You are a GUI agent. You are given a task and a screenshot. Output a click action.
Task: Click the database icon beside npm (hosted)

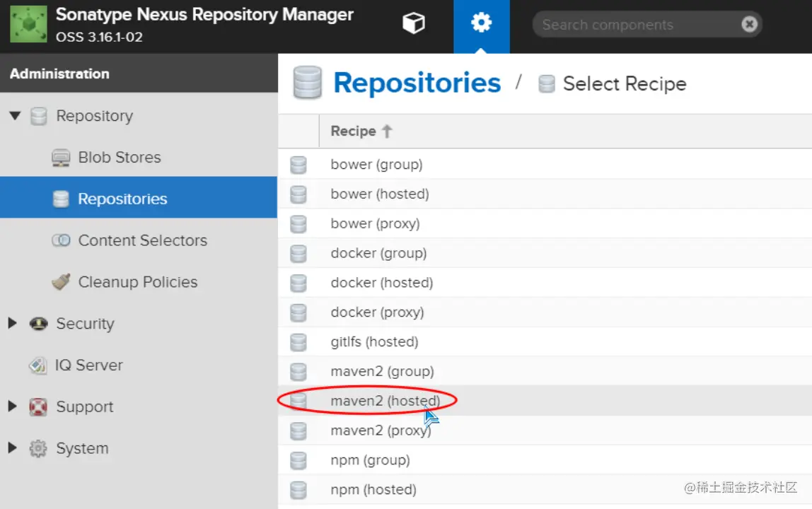[x=298, y=489]
